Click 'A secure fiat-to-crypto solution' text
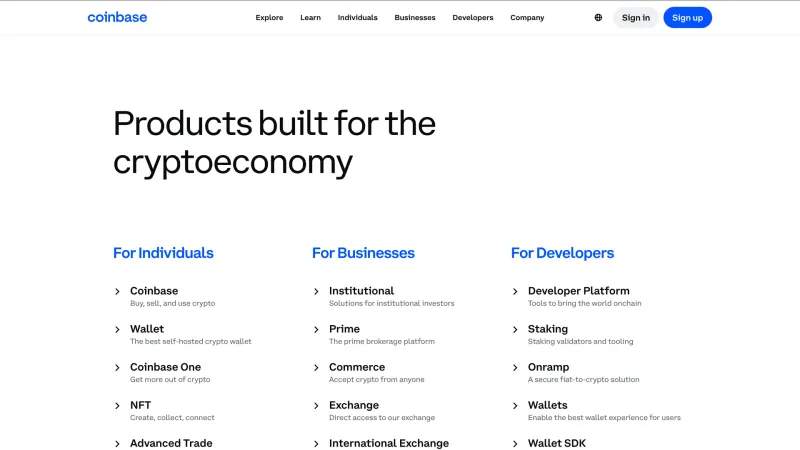 pos(584,380)
